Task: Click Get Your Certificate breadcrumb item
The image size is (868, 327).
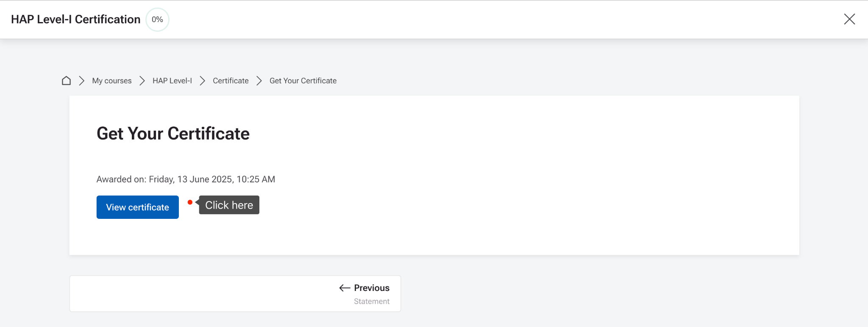Action: click(x=303, y=81)
